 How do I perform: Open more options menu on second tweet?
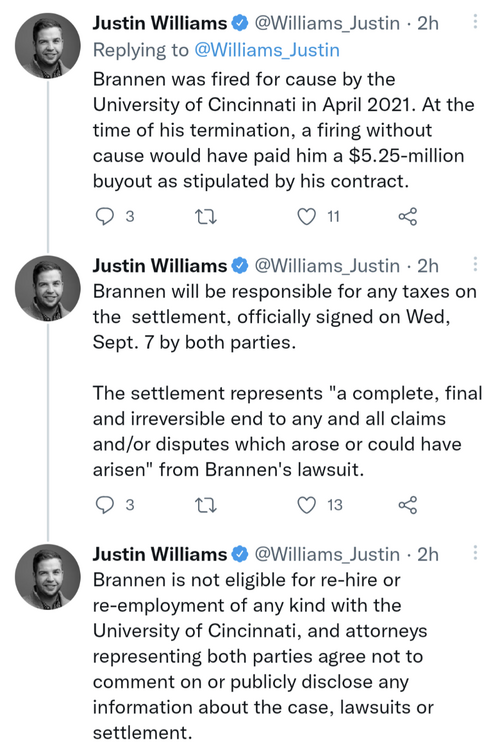475,264
